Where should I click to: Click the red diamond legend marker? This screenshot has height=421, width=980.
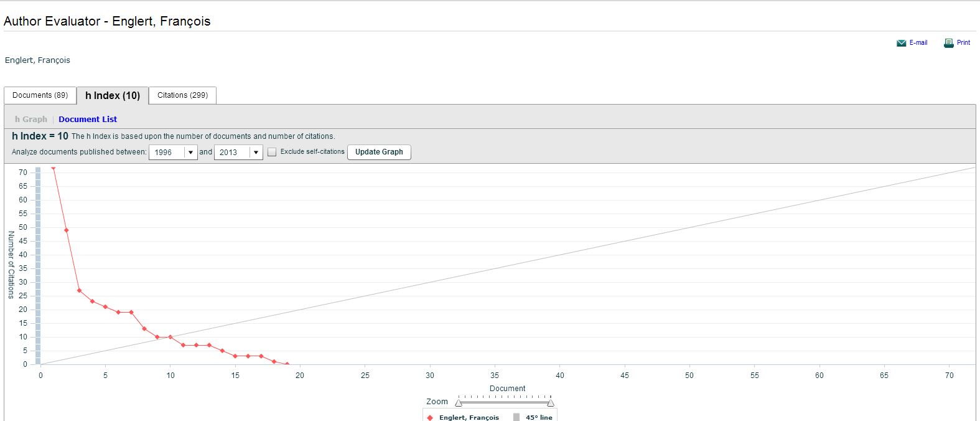430,417
